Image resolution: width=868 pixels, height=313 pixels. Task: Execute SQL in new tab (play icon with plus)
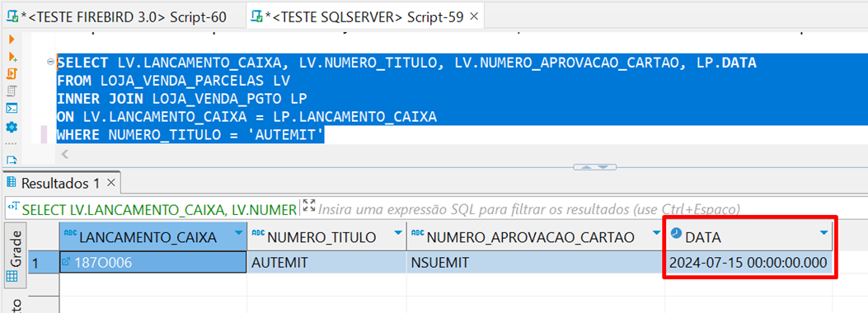(12, 56)
